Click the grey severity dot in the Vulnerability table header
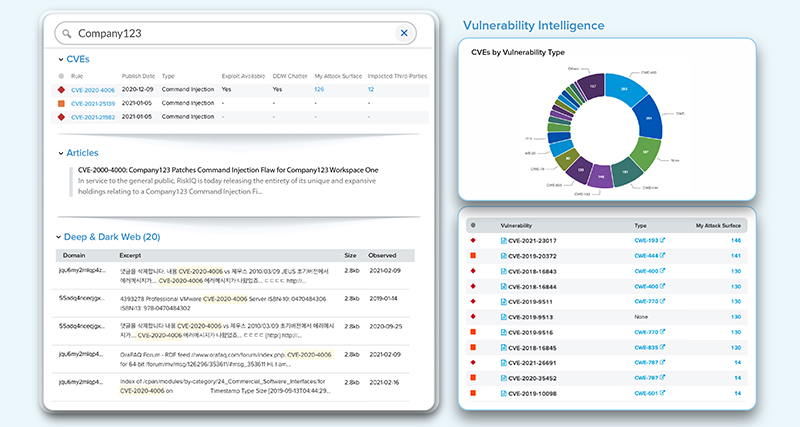This screenshot has width=800, height=427. point(473,225)
